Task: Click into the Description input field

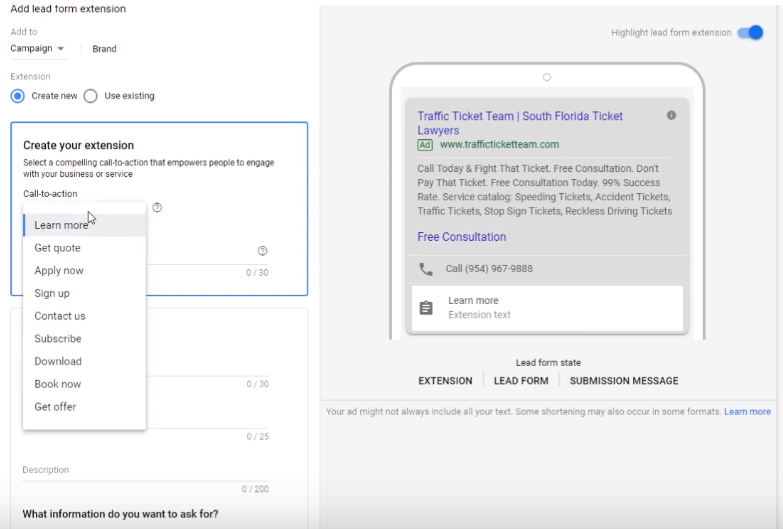Action: 145,471
